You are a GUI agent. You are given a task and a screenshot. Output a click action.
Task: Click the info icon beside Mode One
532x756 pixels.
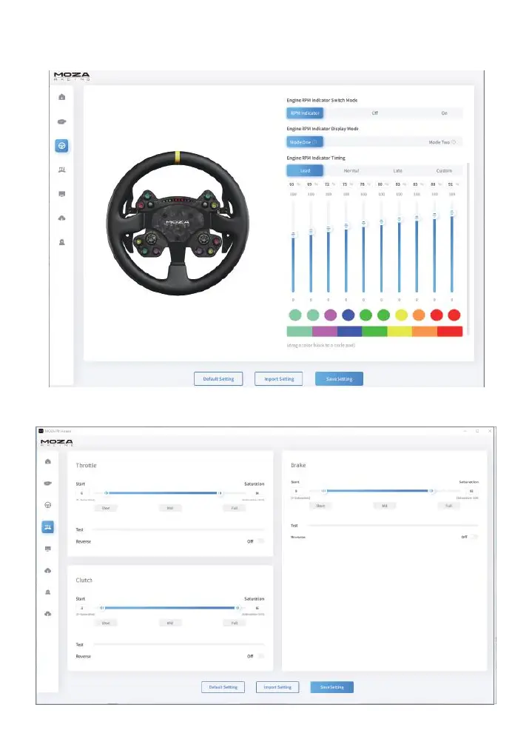(x=314, y=142)
